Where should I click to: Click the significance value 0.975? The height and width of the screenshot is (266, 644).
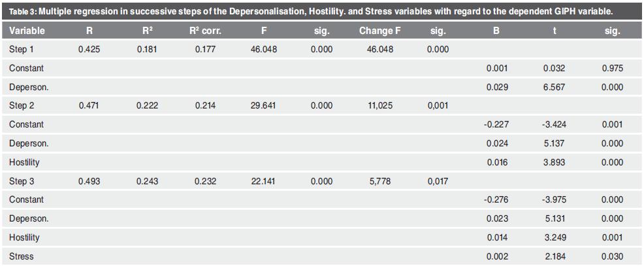[x=613, y=68]
